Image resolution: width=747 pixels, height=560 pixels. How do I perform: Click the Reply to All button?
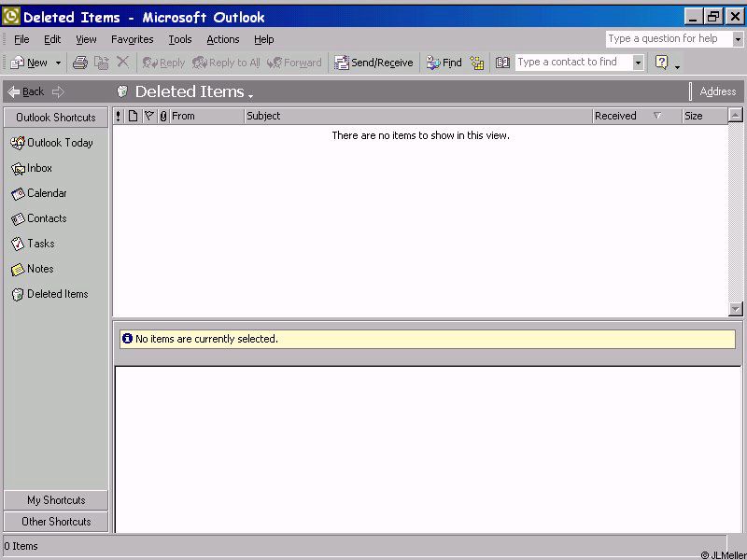[x=226, y=63]
